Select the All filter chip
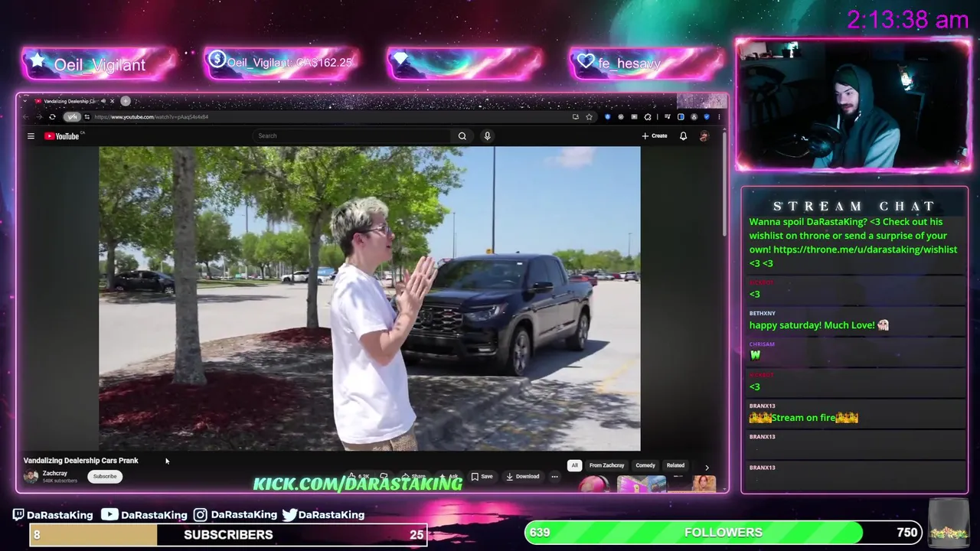Screen dimensions: 980x551 click(x=574, y=465)
